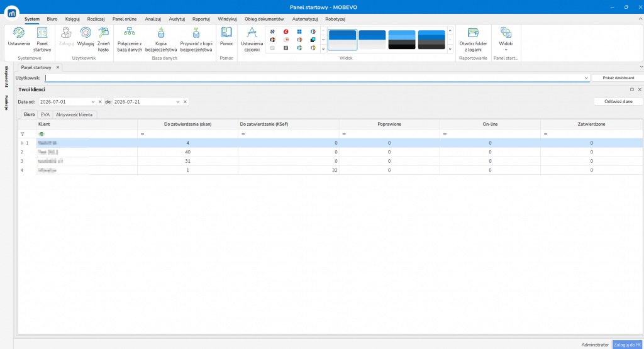Open Ustawienia system settings
Image resolution: width=644 pixels, height=349 pixels.
click(x=19, y=39)
